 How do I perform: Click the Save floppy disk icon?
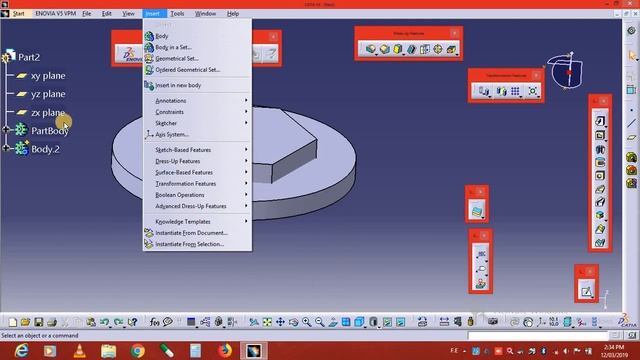click(38, 322)
